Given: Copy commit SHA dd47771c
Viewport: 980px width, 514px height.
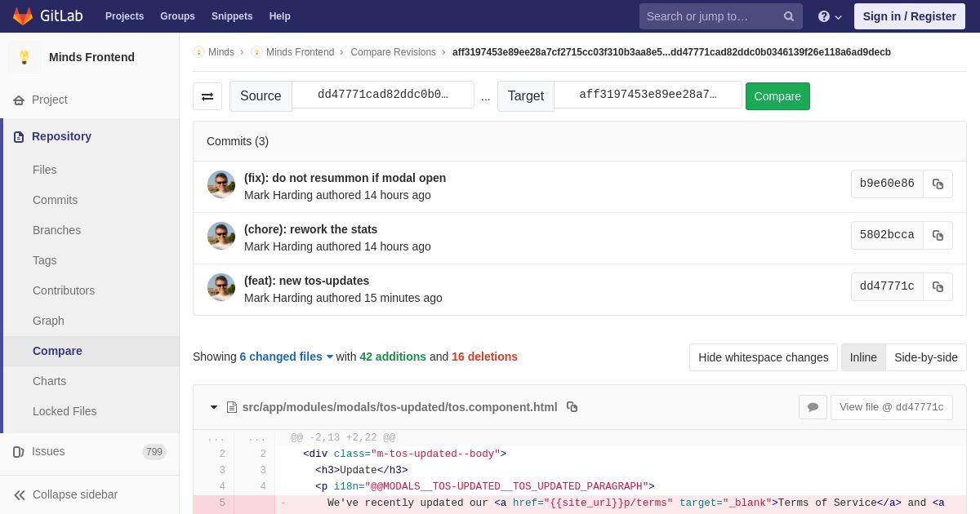Looking at the screenshot, I should click(x=938, y=286).
